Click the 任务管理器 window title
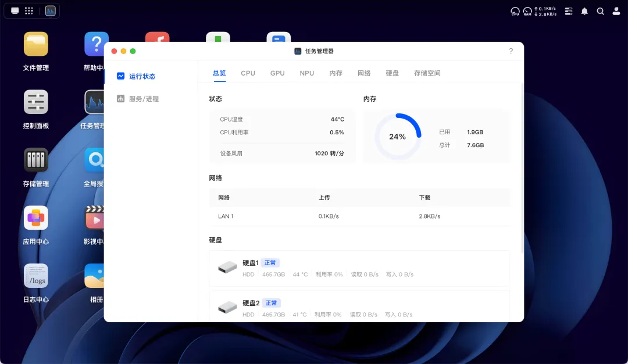This screenshot has height=364, width=628. tap(319, 51)
